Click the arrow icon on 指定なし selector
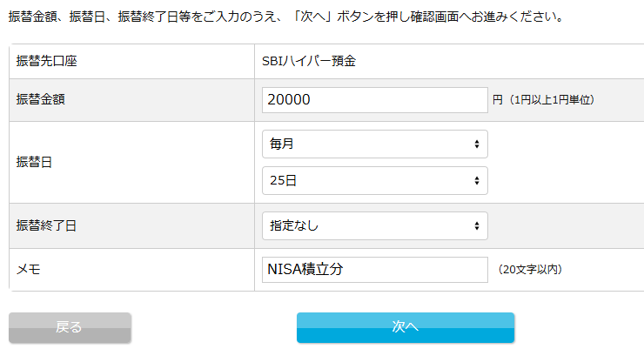This screenshot has height=349, width=644. tap(477, 226)
